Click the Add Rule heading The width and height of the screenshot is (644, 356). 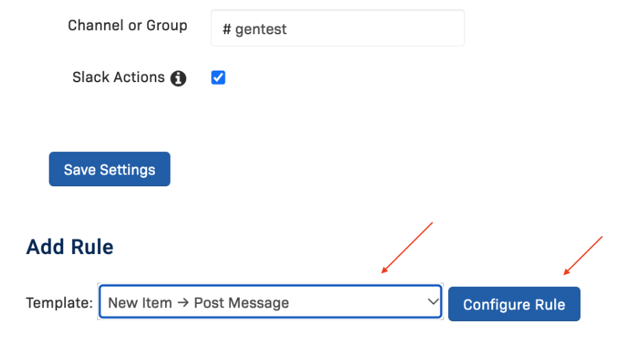tap(70, 246)
